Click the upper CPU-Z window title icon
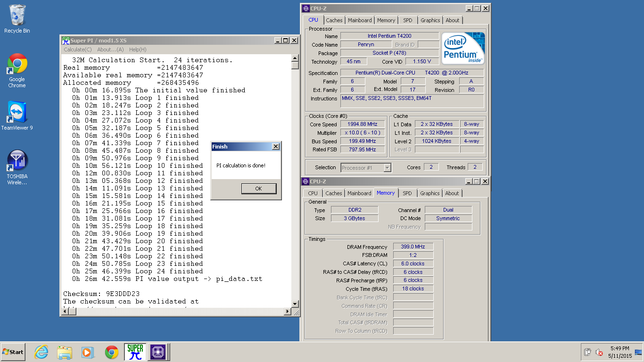Image resolution: width=644 pixels, height=362 pixels. click(306, 8)
